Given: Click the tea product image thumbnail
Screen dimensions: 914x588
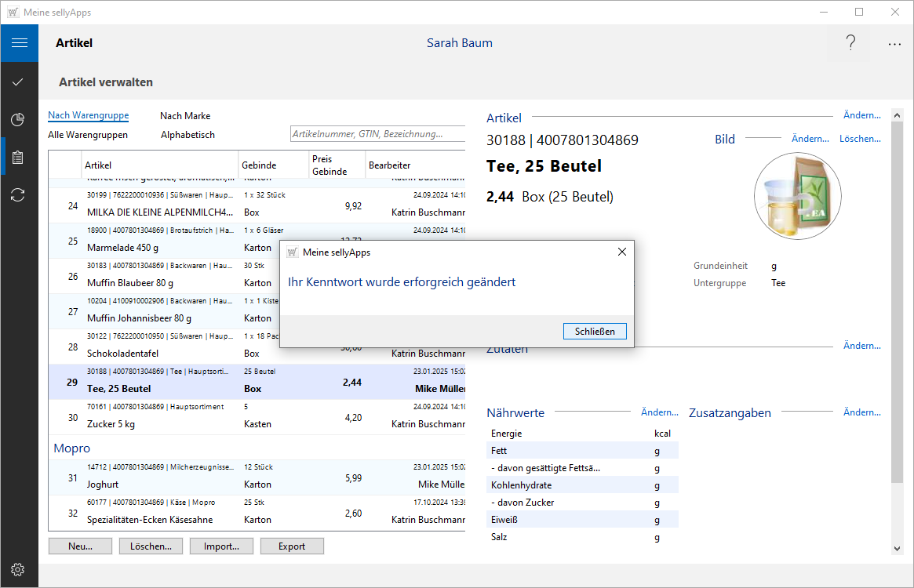Looking at the screenshot, I should [x=797, y=196].
